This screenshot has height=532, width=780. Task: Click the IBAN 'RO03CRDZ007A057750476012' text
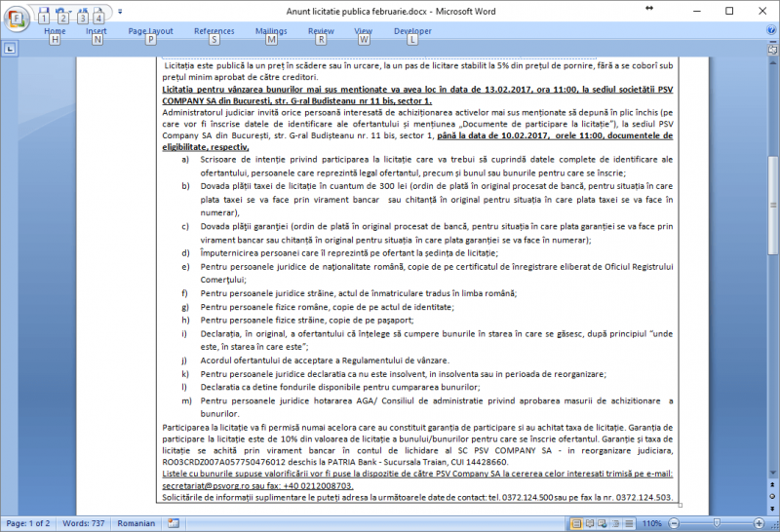pos(226,462)
